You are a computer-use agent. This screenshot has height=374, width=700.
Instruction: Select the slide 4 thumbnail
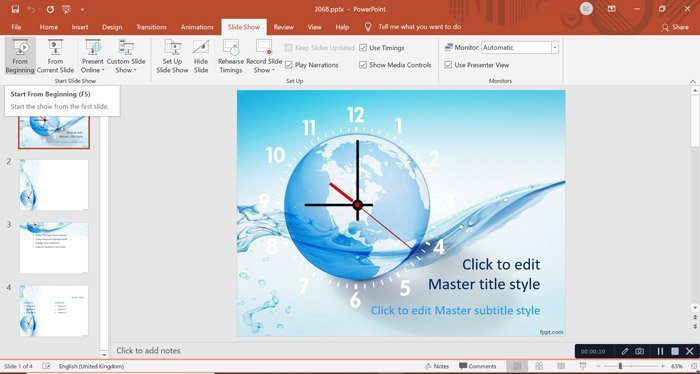point(54,311)
